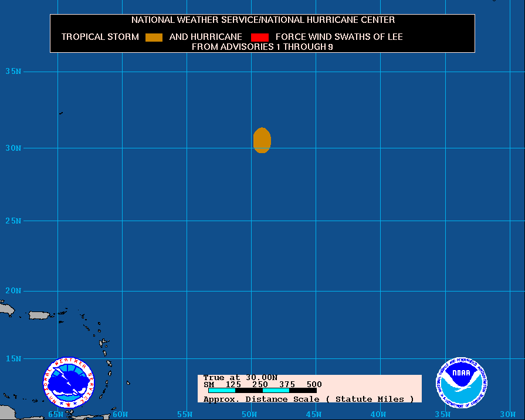Click 'From Advisories 1 Through 9' text
Viewport: 525px width, 420px height.
point(262,47)
